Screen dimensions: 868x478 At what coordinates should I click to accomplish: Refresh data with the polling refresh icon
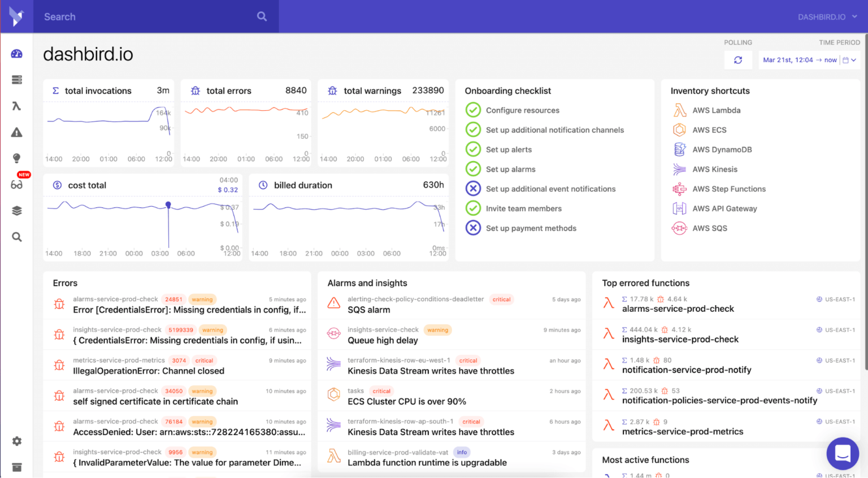[x=738, y=59]
